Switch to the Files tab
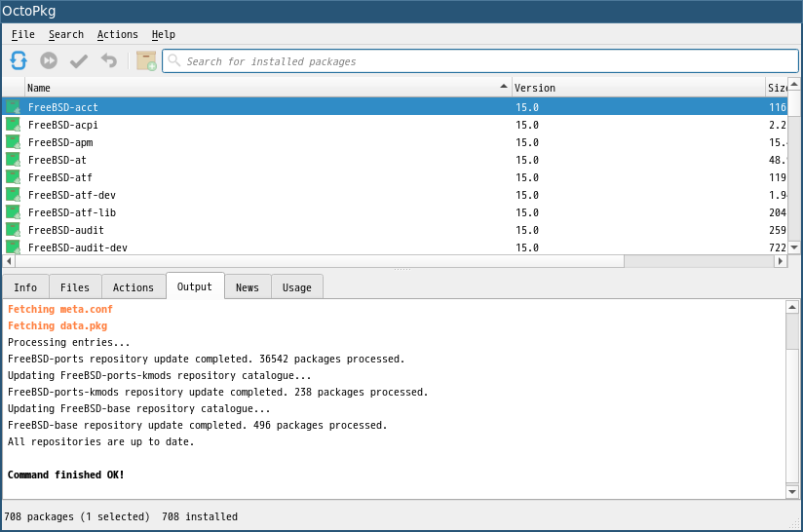The image size is (803, 532). tap(75, 287)
